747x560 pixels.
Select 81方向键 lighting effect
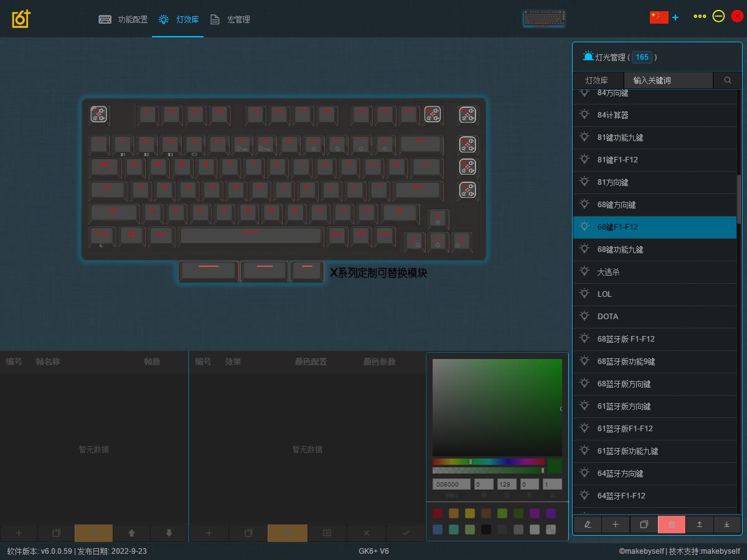coord(654,182)
